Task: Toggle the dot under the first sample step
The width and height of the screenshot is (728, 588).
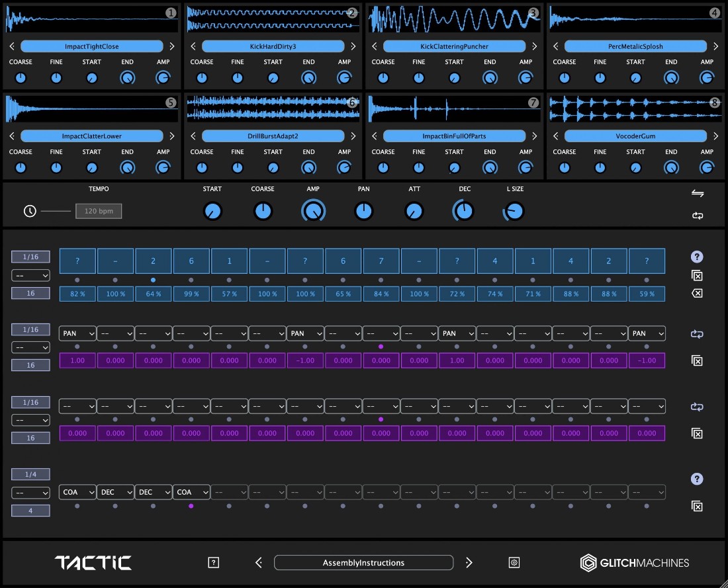Action: 77,280
